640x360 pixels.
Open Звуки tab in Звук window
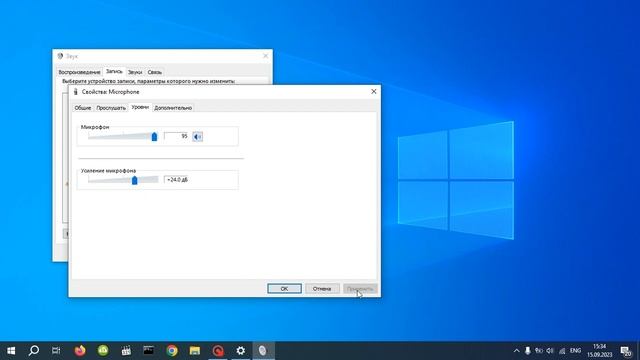click(135, 72)
